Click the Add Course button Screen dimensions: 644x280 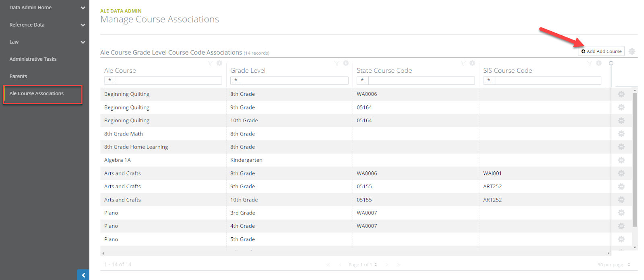click(601, 51)
